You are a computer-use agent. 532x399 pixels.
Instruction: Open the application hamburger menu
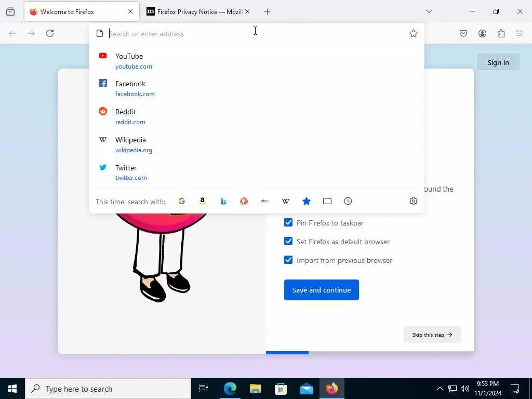[x=520, y=33]
